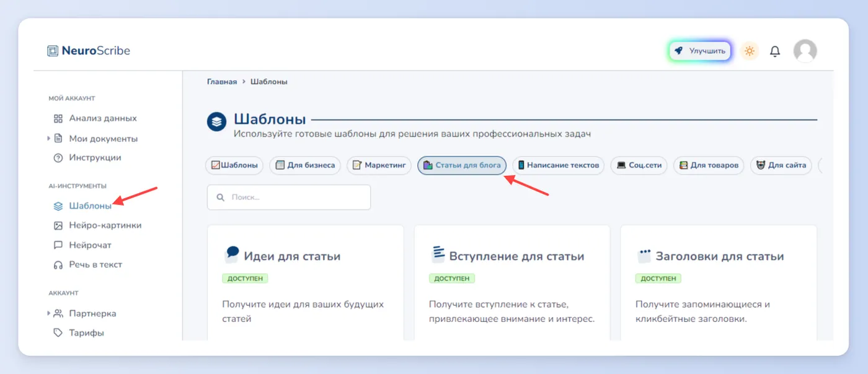The height and width of the screenshot is (374, 868).
Task: Click the lines icon on Вступление для статьи
Action: point(438,254)
